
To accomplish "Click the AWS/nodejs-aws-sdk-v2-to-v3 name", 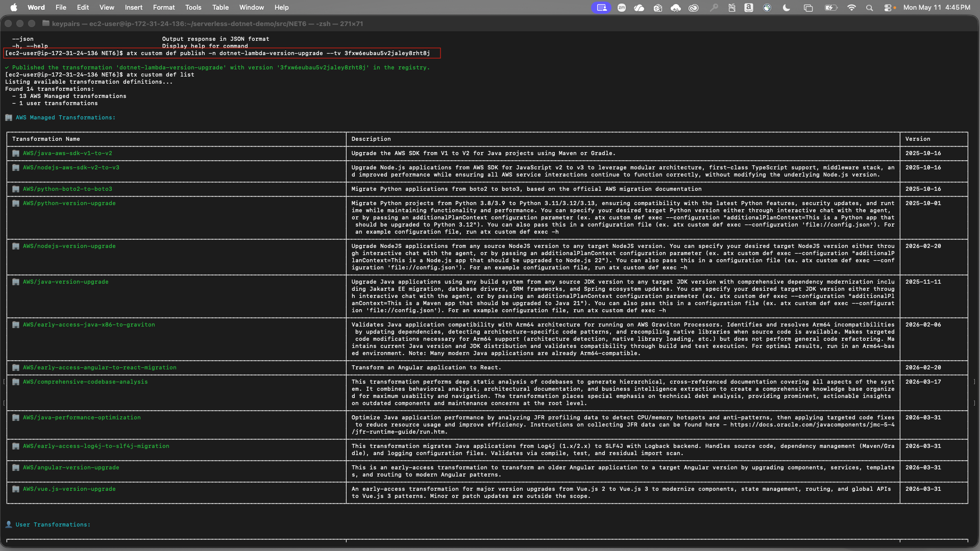I will [71, 167].
